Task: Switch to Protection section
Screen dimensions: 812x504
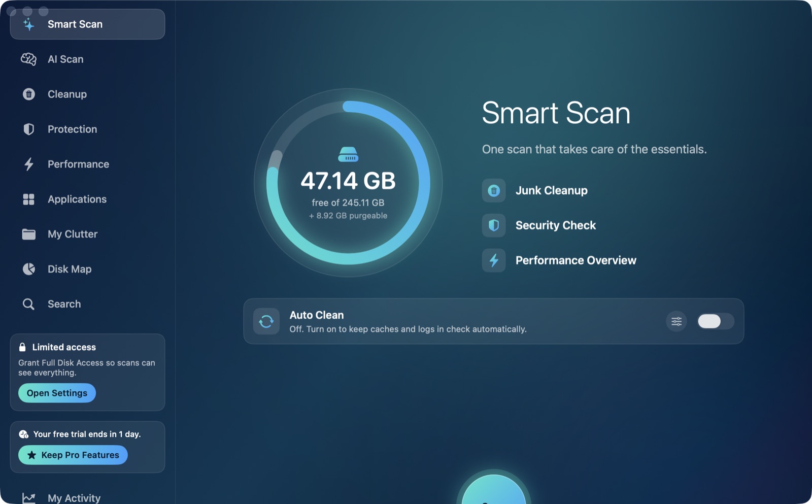Action: 87,129
